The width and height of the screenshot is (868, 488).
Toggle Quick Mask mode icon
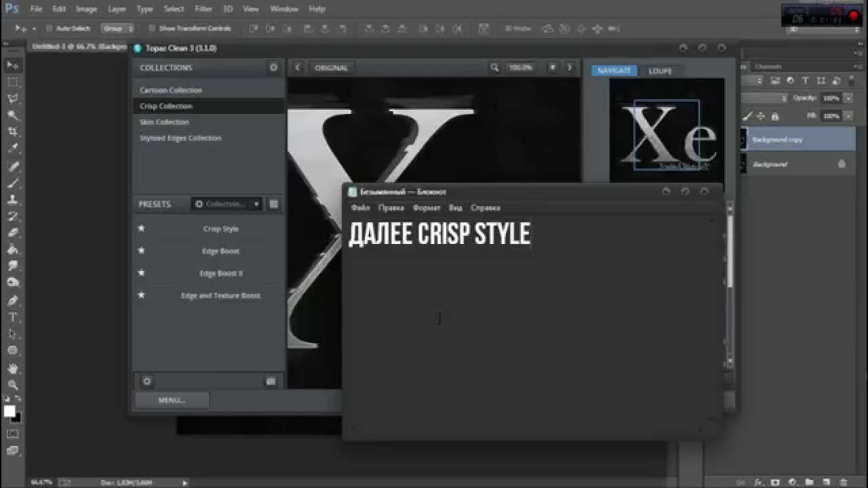[x=13, y=434]
